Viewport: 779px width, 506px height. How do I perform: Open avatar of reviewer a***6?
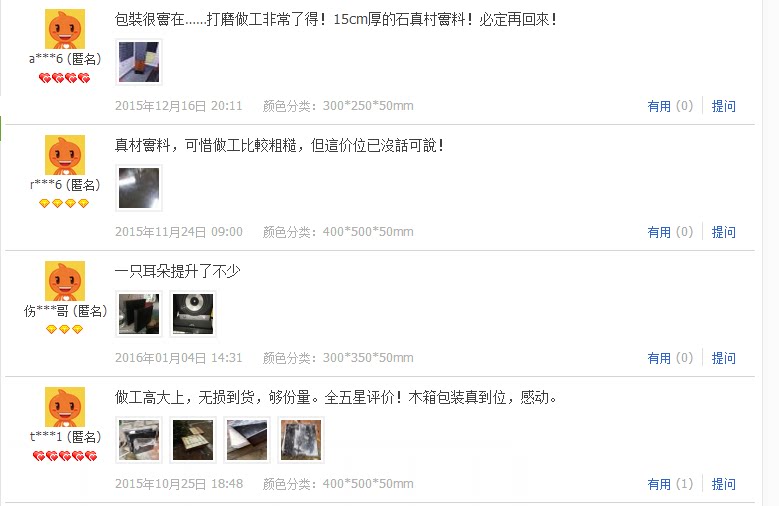point(65,29)
